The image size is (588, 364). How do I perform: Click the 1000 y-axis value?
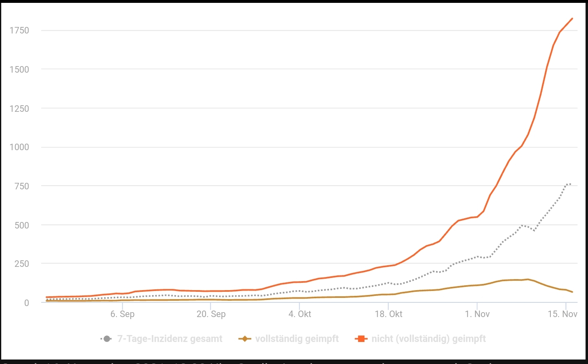click(20, 147)
